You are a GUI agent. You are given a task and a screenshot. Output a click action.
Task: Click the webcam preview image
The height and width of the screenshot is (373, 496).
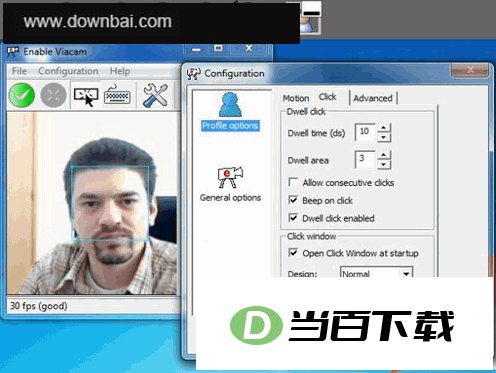coord(93,203)
